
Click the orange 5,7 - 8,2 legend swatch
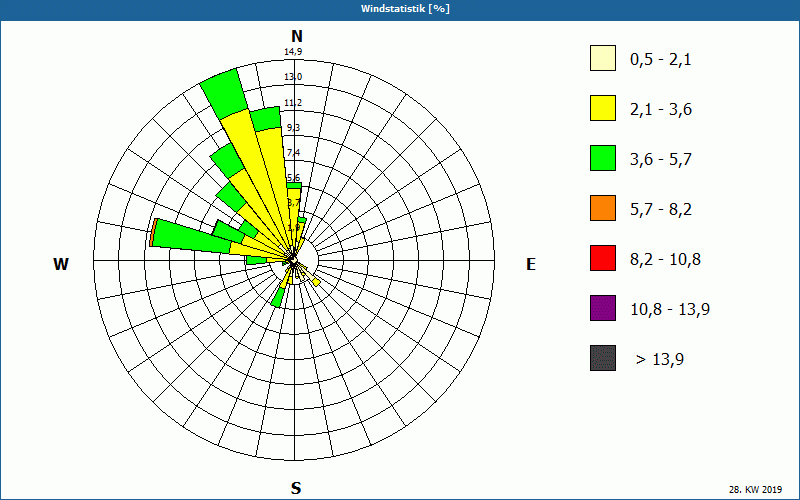[x=603, y=208]
